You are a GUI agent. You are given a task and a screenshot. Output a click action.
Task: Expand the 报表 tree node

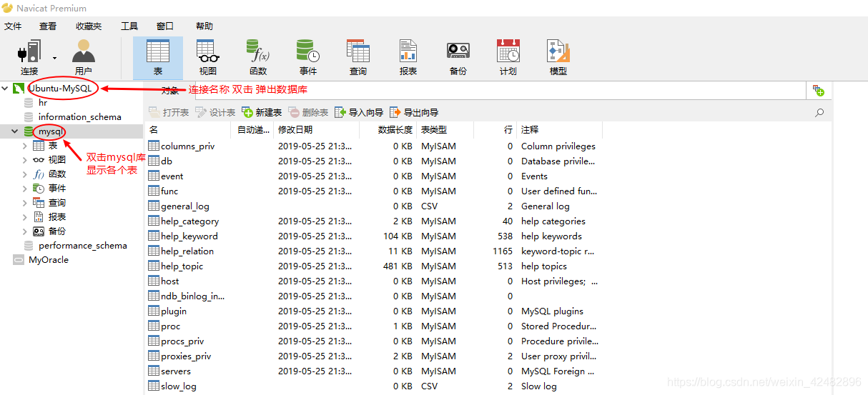(25, 217)
